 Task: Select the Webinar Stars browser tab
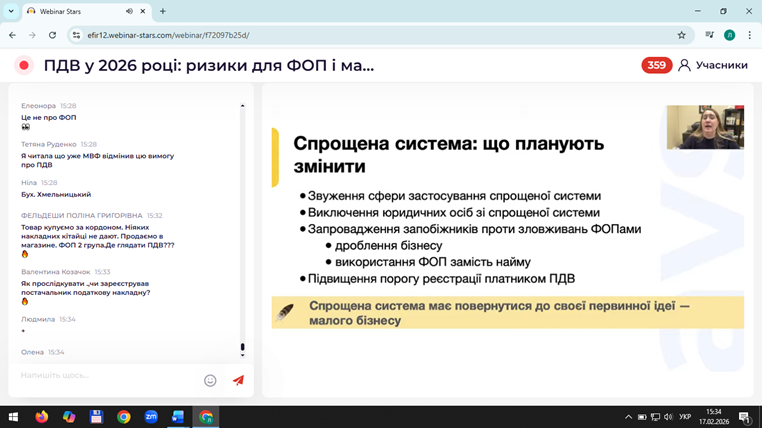tap(75, 12)
